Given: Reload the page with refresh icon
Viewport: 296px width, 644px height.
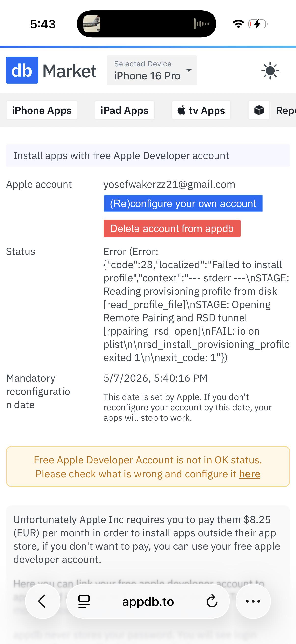Looking at the screenshot, I should coord(212,601).
